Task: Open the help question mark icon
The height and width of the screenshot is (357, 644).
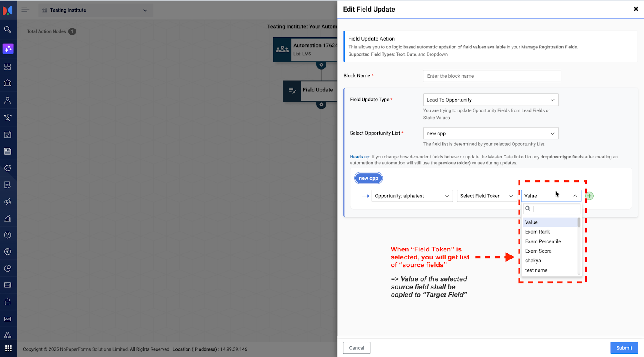Action: pos(8,235)
